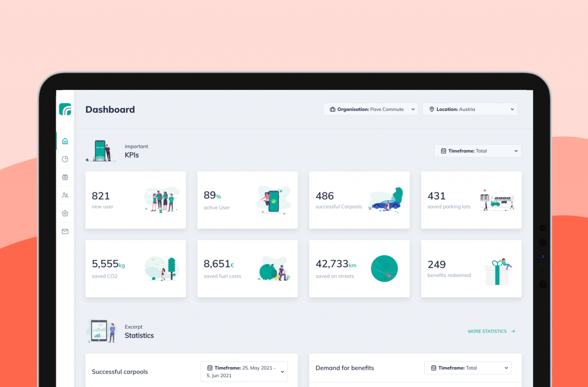The height and width of the screenshot is (387, 588).
Task: Click the gift icon for benefits
Action: coord(65,177)
